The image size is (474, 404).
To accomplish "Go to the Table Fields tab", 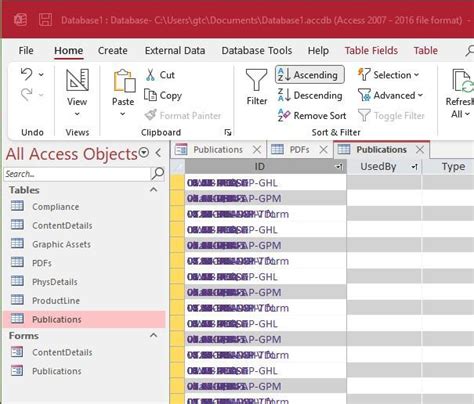I will coord(371,51).
